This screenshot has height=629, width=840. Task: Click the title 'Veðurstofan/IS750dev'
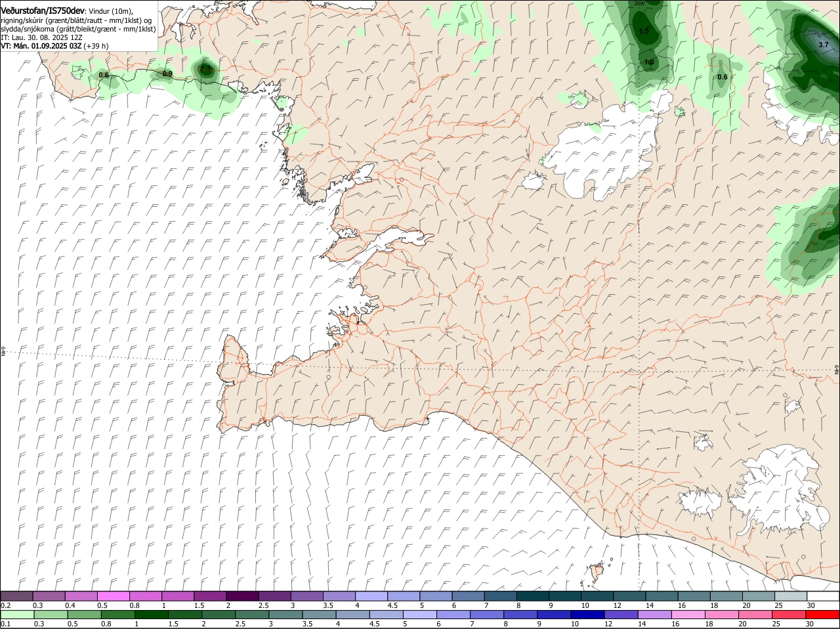tap(43, 11)
